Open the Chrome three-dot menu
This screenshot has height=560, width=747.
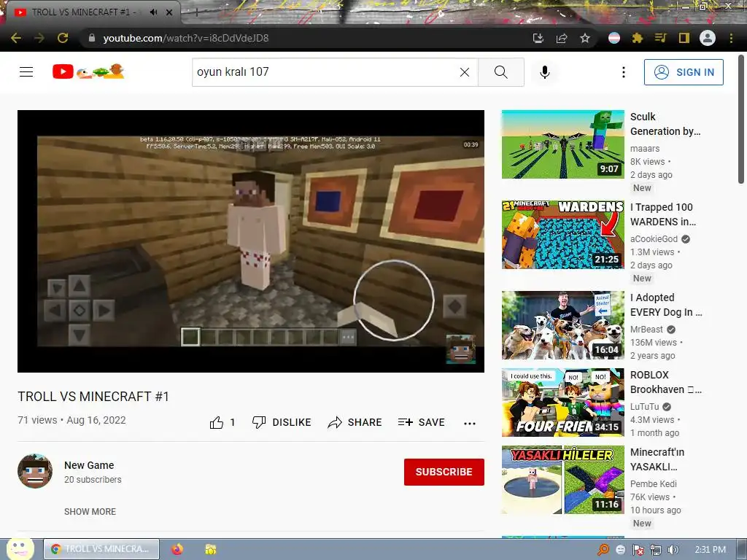tap(731, 38)
